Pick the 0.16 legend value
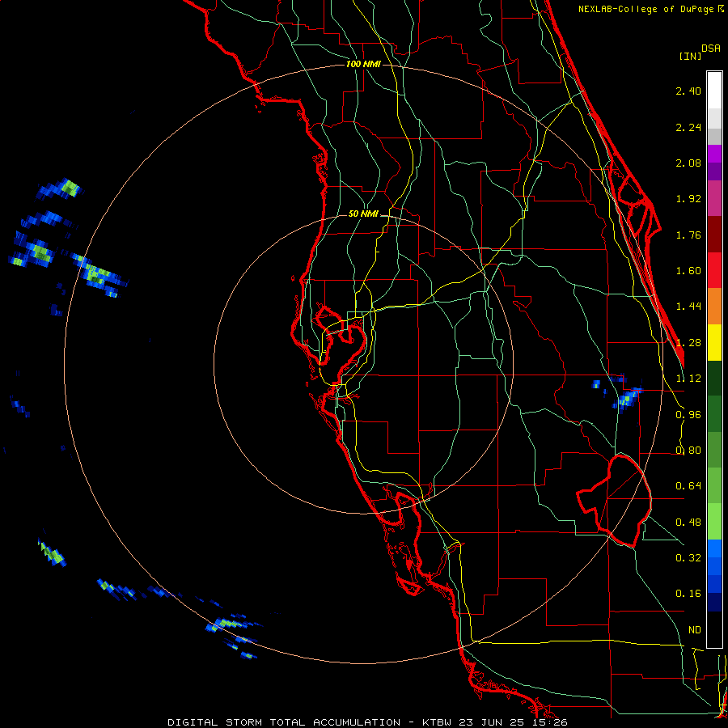The width and height of the screenshot is (728, 728). (x=688, y=594)
